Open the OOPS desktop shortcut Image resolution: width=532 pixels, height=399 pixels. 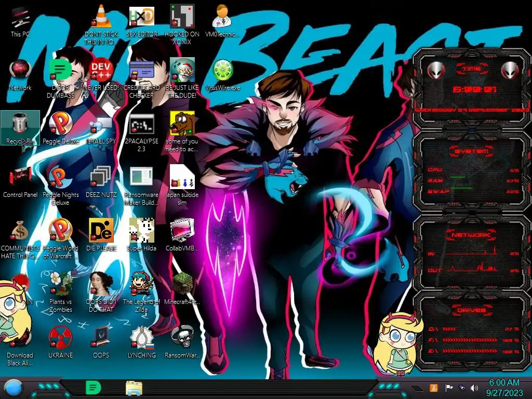point(101,343)
